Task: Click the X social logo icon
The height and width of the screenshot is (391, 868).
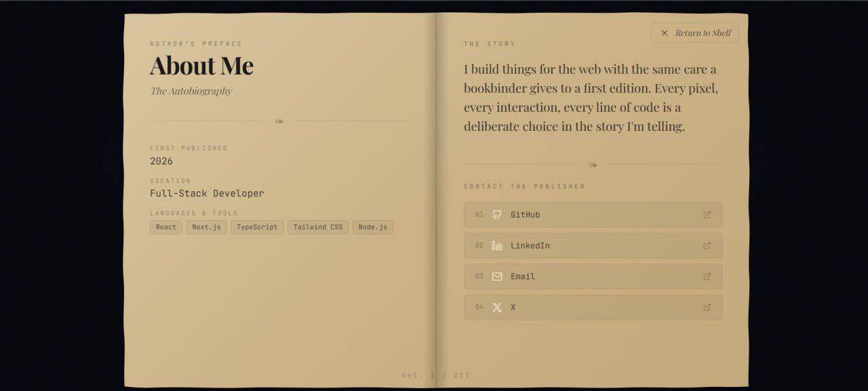Action: [497, 308]
